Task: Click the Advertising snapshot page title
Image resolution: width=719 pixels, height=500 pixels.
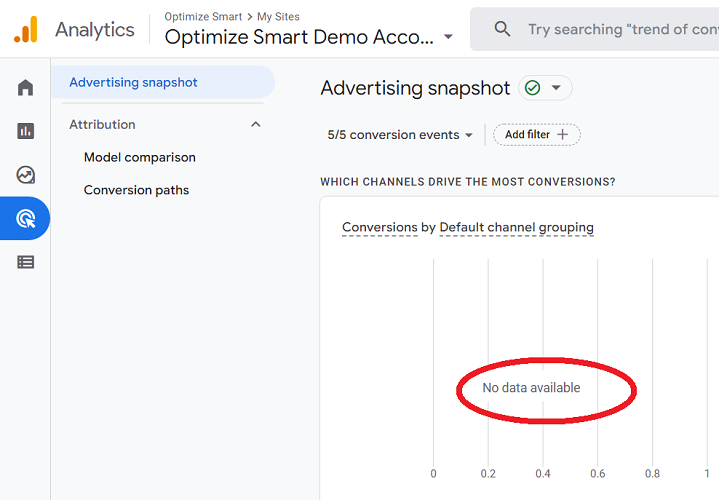Action: click(x=415, y=88)
